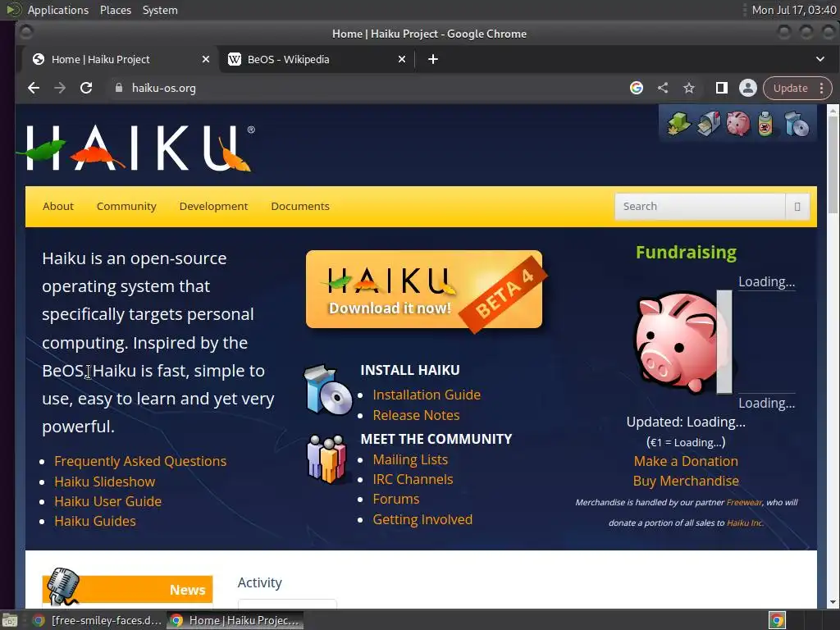Click the clock showing Mon Jul 17

pyautogui.click(x=794, y=10)
